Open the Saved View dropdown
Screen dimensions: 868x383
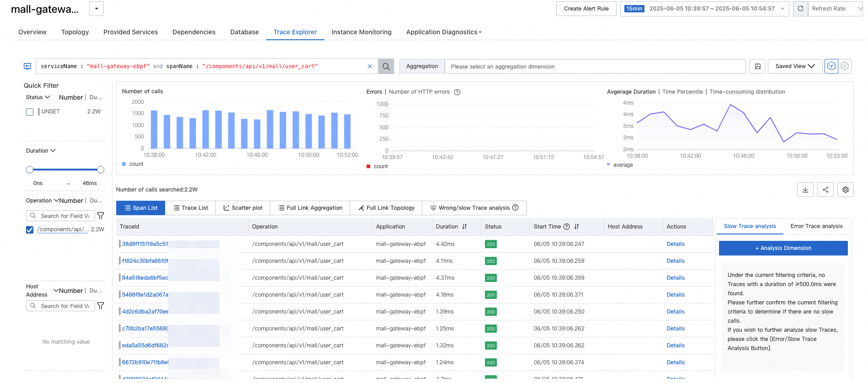(x=795, y=67)
